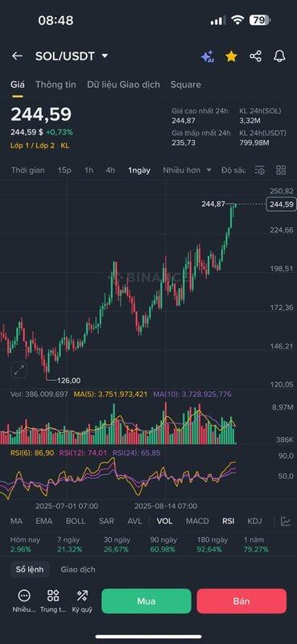
Task: Open the share icon
Action: [x=255, y=56]
